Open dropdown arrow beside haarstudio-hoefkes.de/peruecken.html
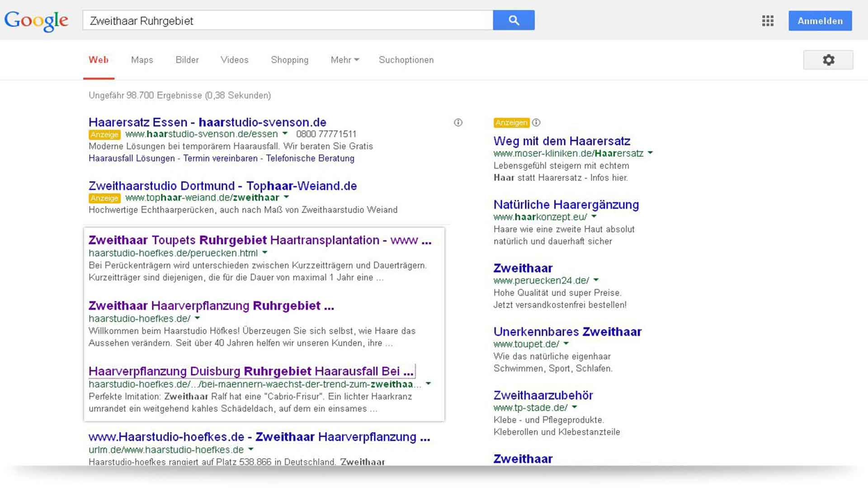 tap(265, 253)
